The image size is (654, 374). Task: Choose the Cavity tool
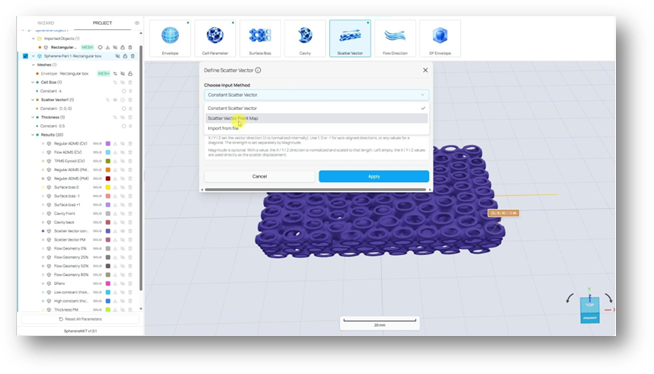tap(305, 38)
